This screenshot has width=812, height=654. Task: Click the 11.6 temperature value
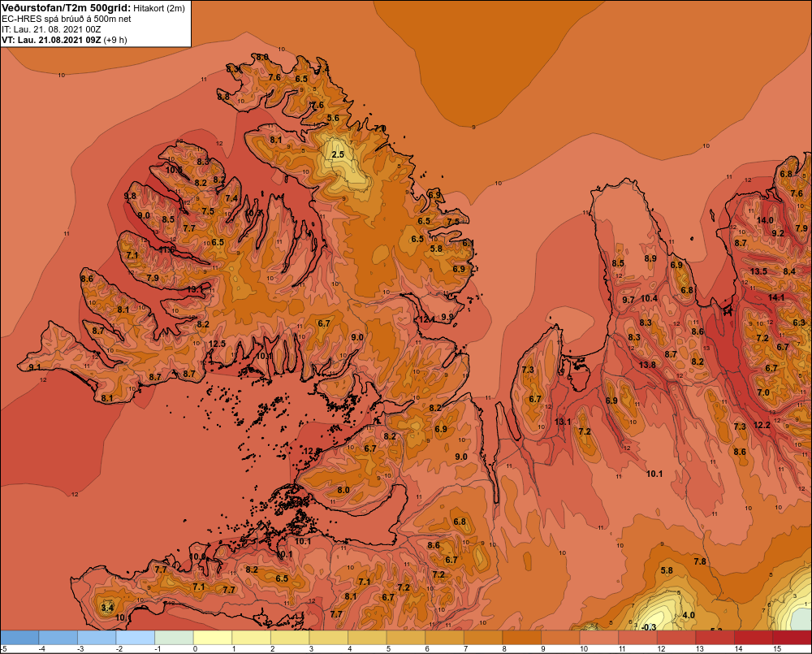click(x=166, y=249)
